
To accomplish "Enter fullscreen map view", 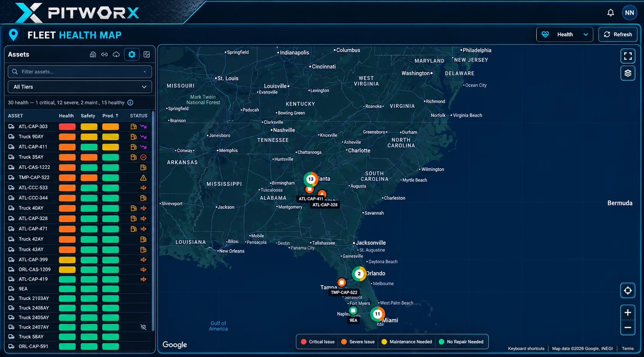I will (x=628, y=56).
